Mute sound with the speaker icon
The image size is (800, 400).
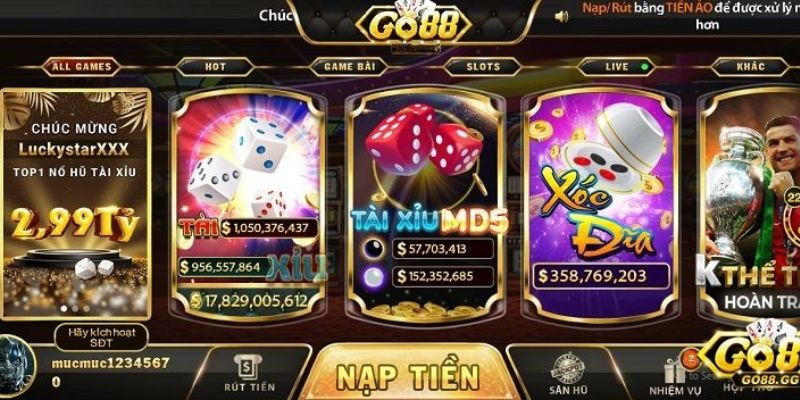pos(561,16)
